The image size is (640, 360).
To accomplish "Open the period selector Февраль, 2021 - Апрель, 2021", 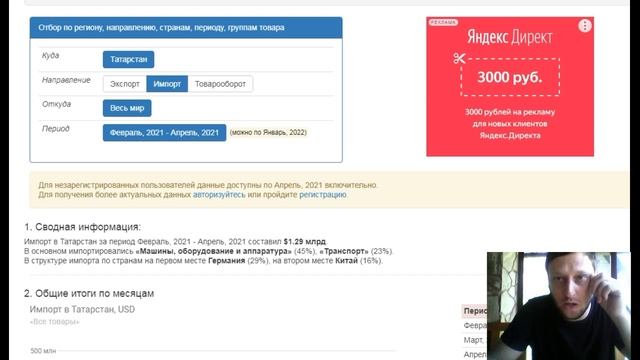I will coord(164,133).
